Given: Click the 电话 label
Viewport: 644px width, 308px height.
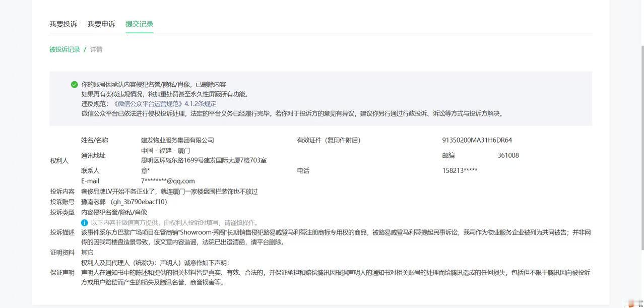Looking at the screenshot, I should [303, 171].
